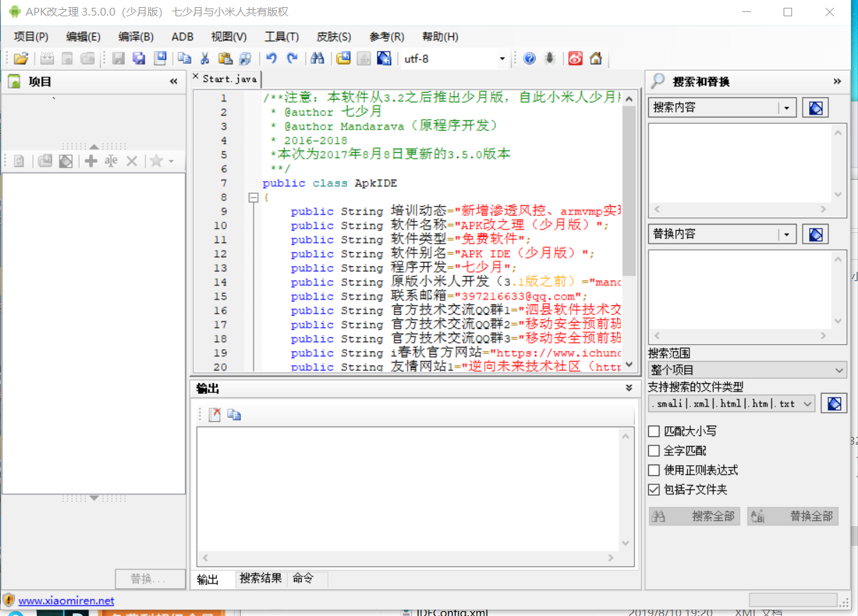The height and width of the screenshot is (616, 858).
Task: Click the 替换... button under the project panel
Action: pyautogui.click(x=150, y=578)
